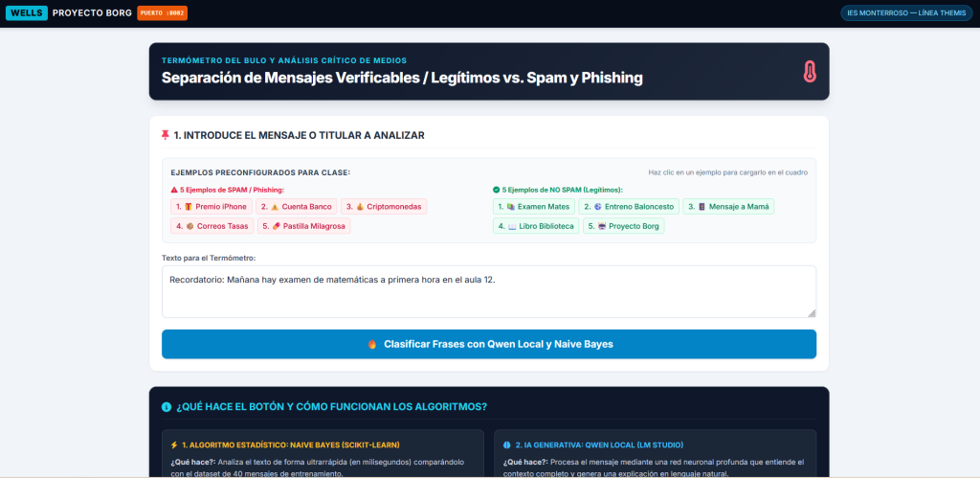
Task: Click the thermometer icon in header banner
Action: [x=810, y=71]
